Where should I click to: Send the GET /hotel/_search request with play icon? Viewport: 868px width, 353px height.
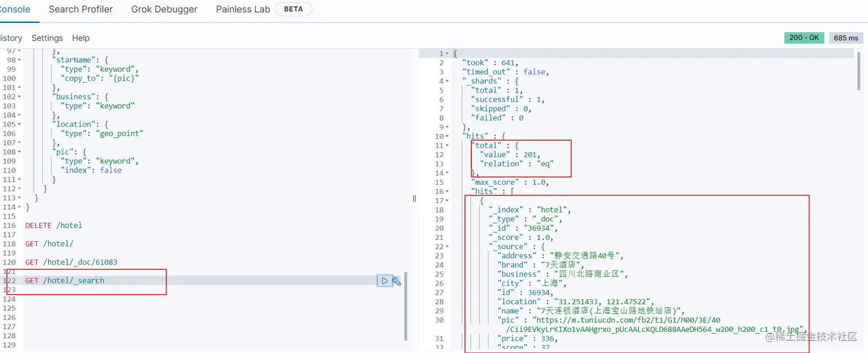coord(385,281)
